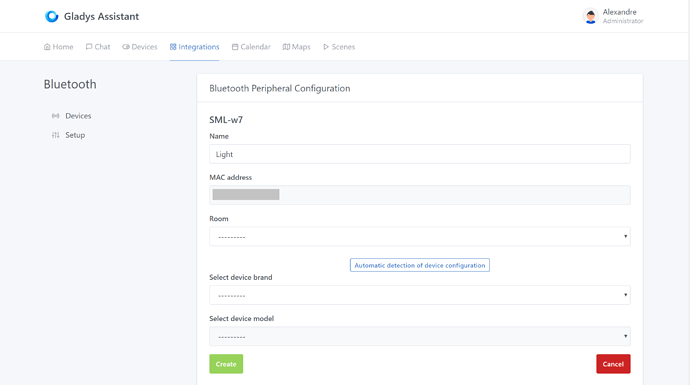Click the Integrations grid icon
Image resolution: width=690 pixels, height=385 pixels.
(173, 47)
